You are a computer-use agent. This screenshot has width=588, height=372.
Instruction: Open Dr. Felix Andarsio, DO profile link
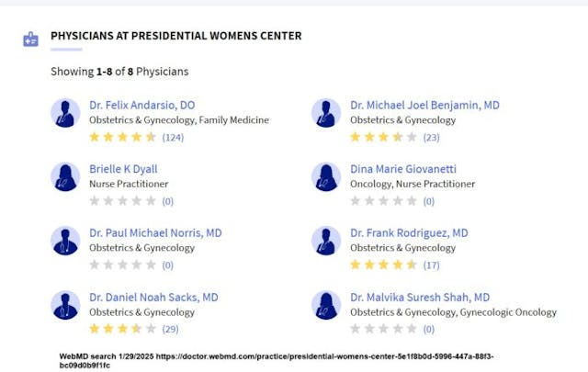point(142,106)
